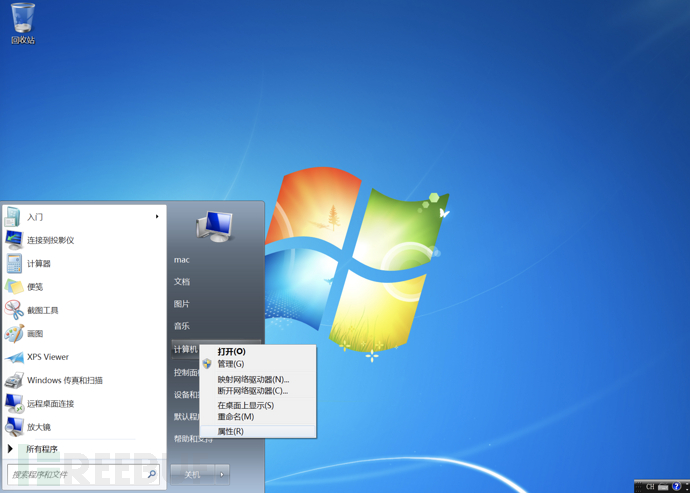Select 映射网络驱动器(N)...
The height and width of the screenshot is (493, 690).
click(257, 379)
